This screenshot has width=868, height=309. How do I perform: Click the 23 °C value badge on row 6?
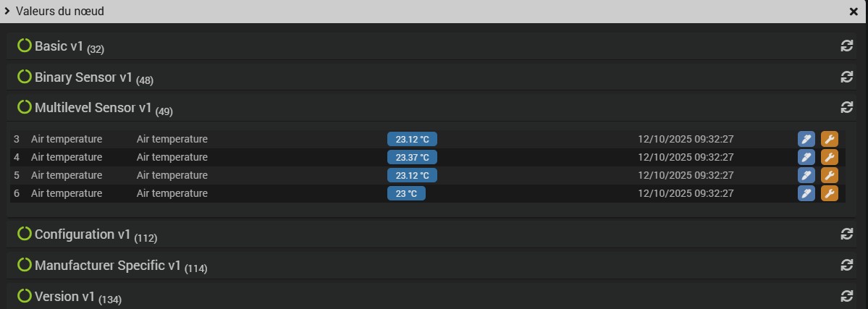(x=406, y=193)
